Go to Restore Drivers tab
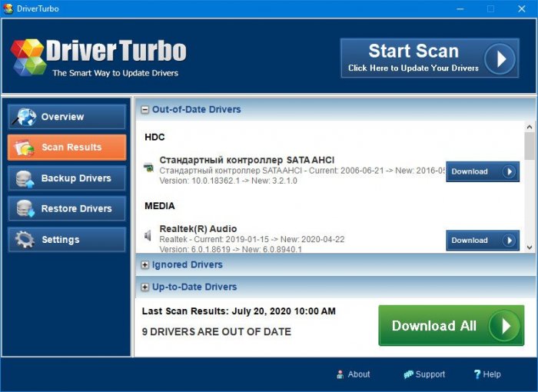Screen dimensions: 538x392 click(67, 209)
